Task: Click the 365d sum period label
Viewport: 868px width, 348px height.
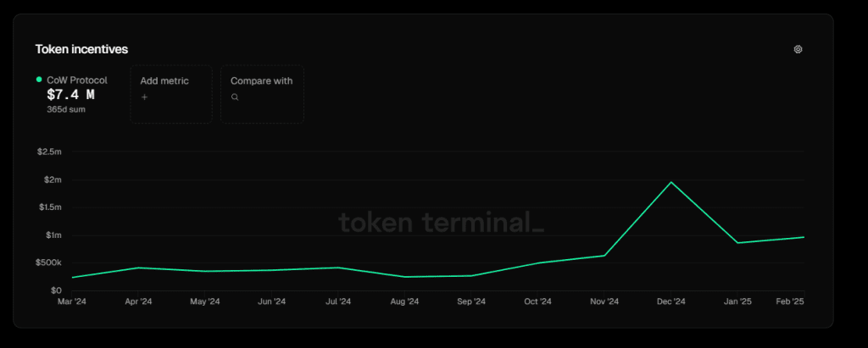Action: [x=66, y=109]
